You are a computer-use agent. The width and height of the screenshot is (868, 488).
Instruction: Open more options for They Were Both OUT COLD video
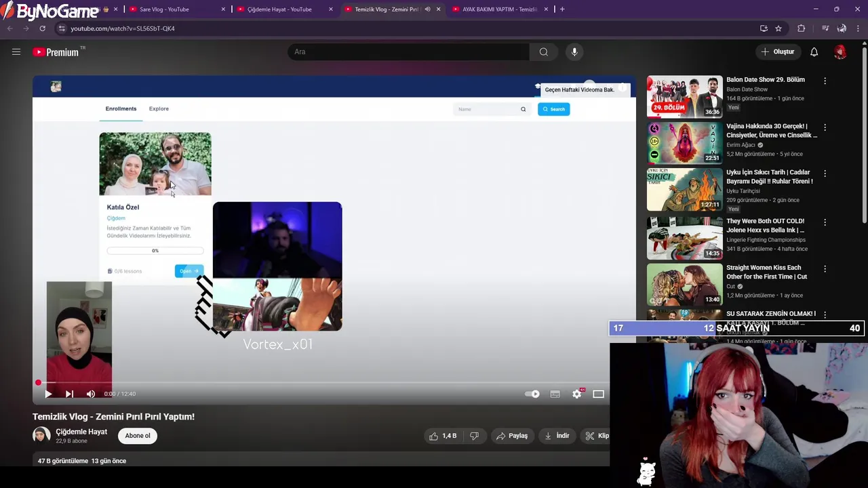point(825,222)
